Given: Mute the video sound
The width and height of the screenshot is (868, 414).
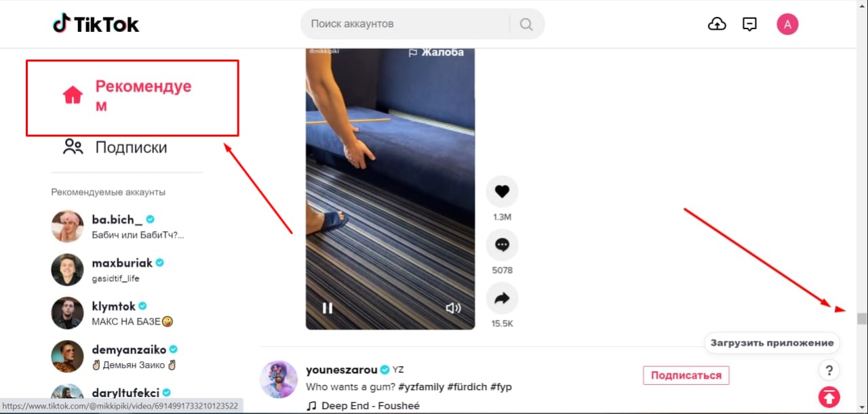Looking at the screenshot, I should 453,308.
